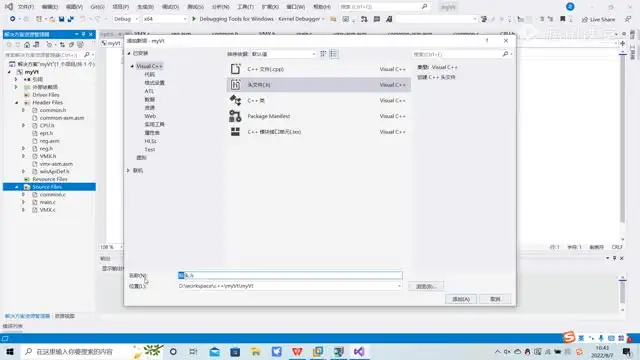
Task: Select the C++ File (.cpp) template
Action: click(318, 69)
